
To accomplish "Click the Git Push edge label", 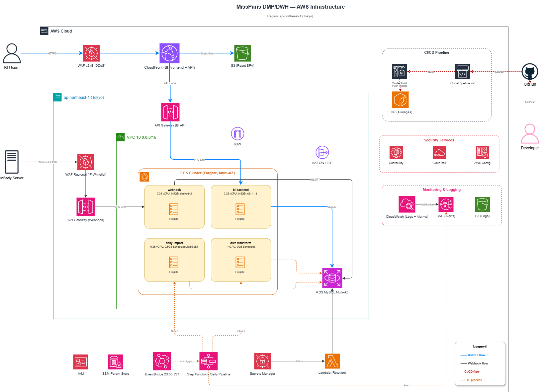I will click(x=530, y=102).
